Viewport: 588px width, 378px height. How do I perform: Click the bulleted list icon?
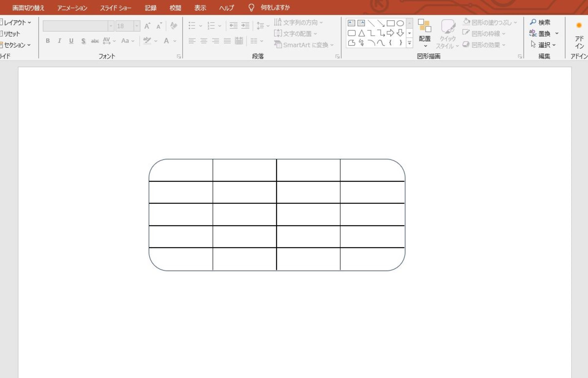pyautogui.click(x=192, y=26)
